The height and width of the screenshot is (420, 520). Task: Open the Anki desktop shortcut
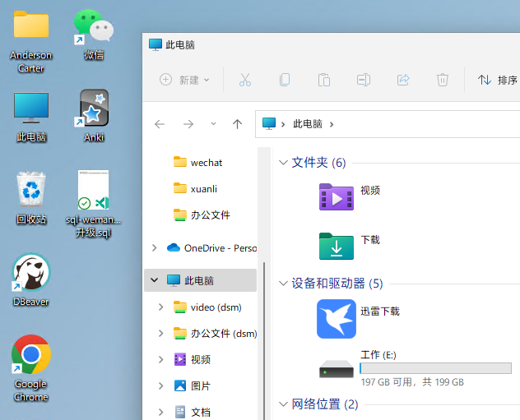94,115
